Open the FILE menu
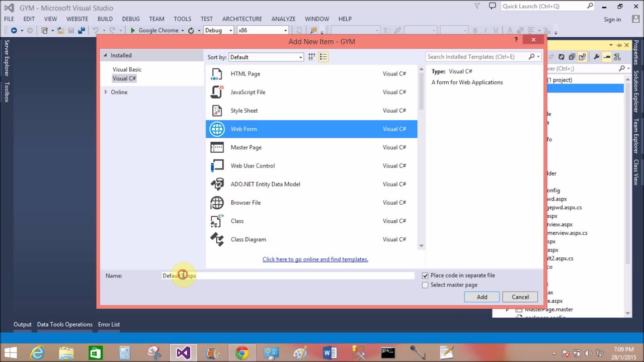The height and width of the screenshot is (362, 644). pyautogui.click(x=9, y=19)
